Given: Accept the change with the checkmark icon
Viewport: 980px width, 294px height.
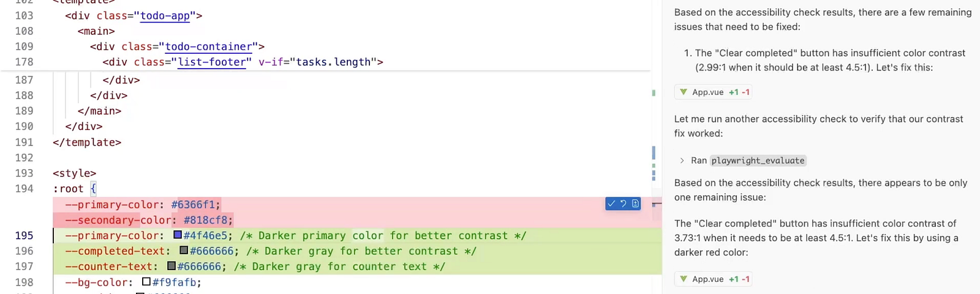Looking at the screenshot, I should pos(611,204).
